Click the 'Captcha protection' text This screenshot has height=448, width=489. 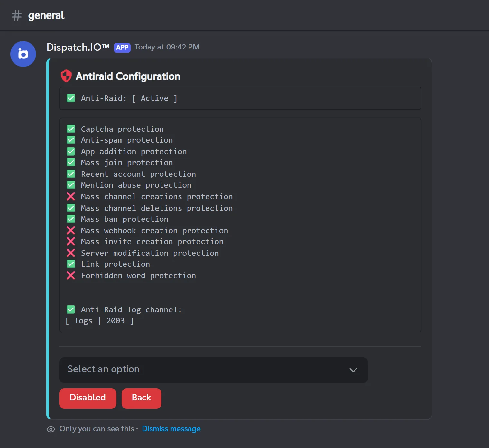tap(122, 129)
